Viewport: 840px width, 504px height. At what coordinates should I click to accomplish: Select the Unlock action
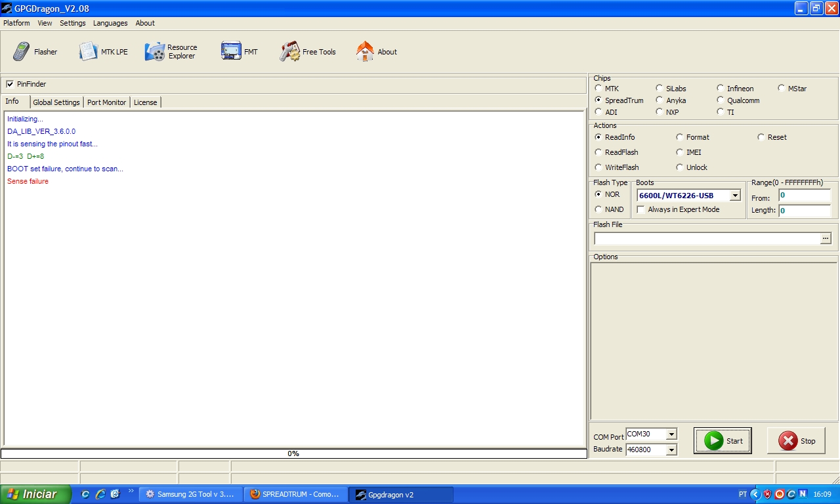pyautogui.click(x=680, y=167)
